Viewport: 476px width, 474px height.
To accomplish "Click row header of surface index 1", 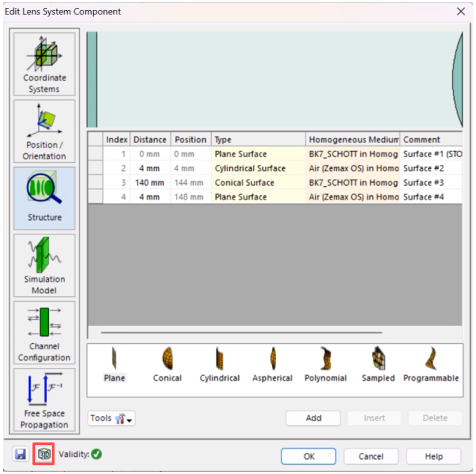I will point(95,154).
